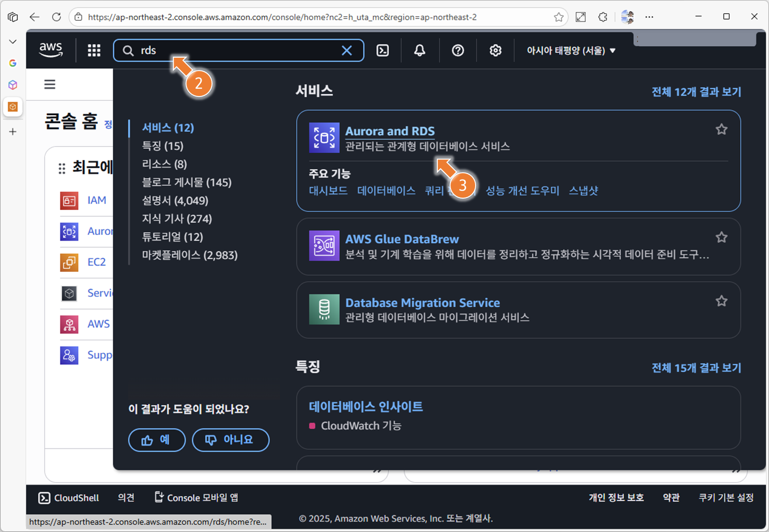Open the Database Migration Service result

(423, 303)
